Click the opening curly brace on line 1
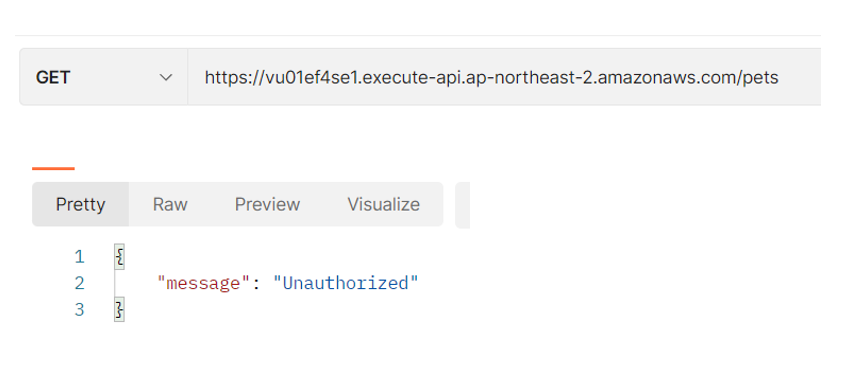The height and width of the screenshot is (370, 845). [120, 256]
